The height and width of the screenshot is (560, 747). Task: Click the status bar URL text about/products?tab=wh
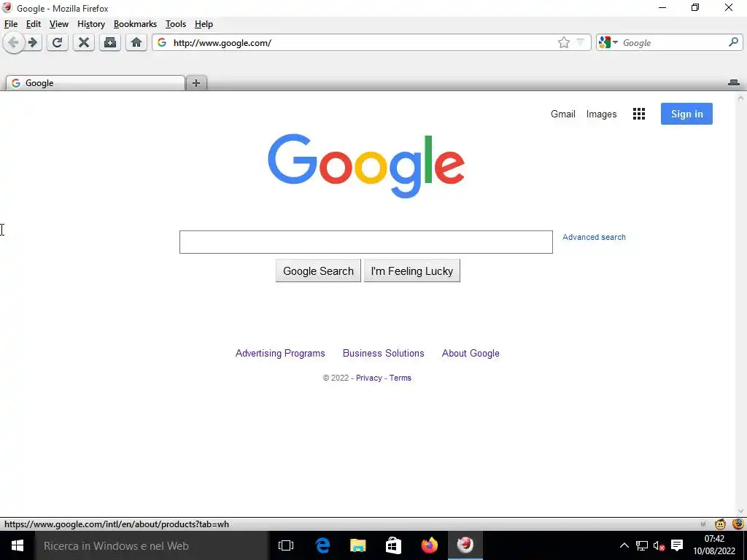[117, 524]
